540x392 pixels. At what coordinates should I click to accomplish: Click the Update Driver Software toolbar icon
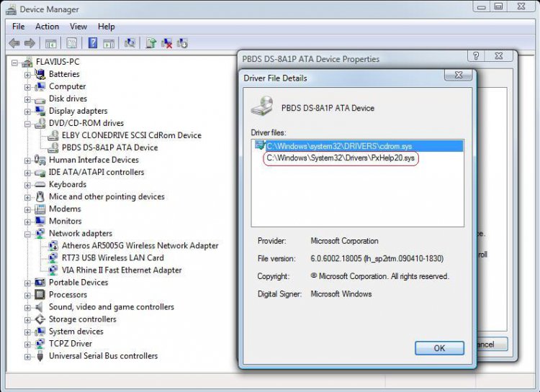[x=150, y=43]
